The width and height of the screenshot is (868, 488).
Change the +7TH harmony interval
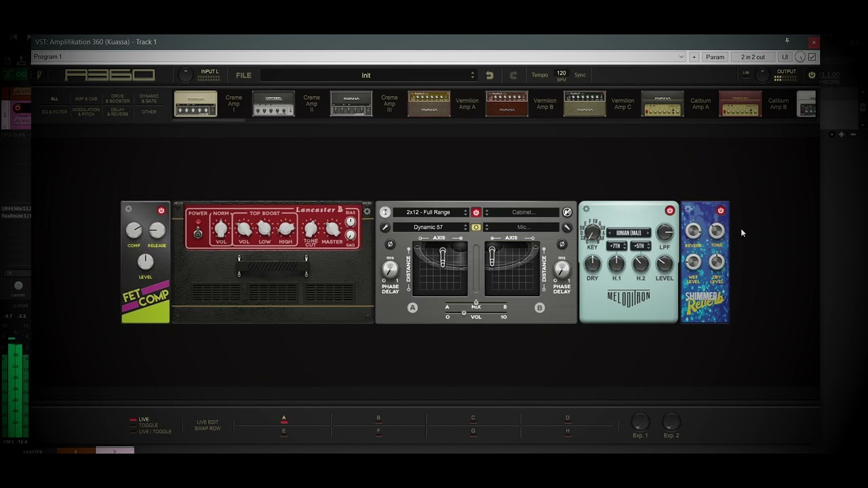(x=616, y=246)
